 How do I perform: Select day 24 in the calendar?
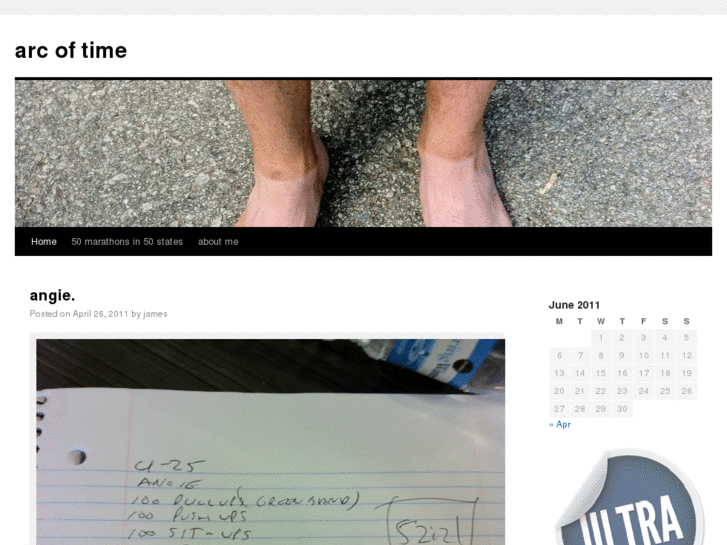pyautogui.click(x=644, y=391)
